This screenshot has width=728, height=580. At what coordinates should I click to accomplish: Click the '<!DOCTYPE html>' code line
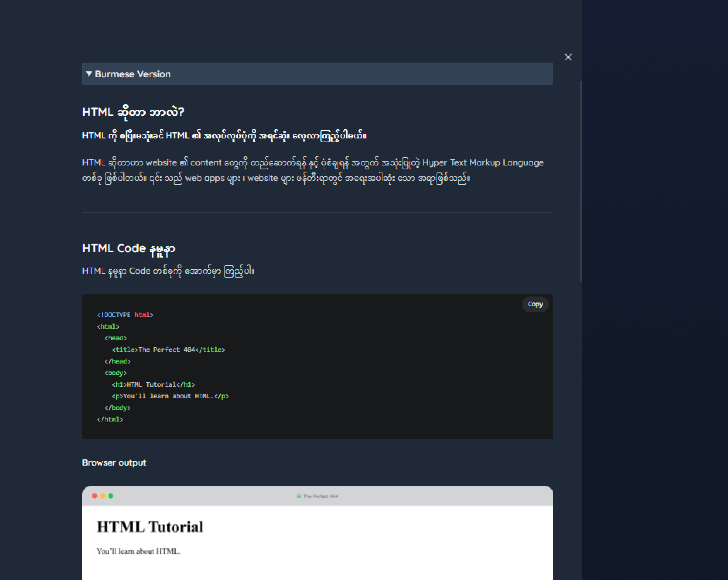point(125,315)
